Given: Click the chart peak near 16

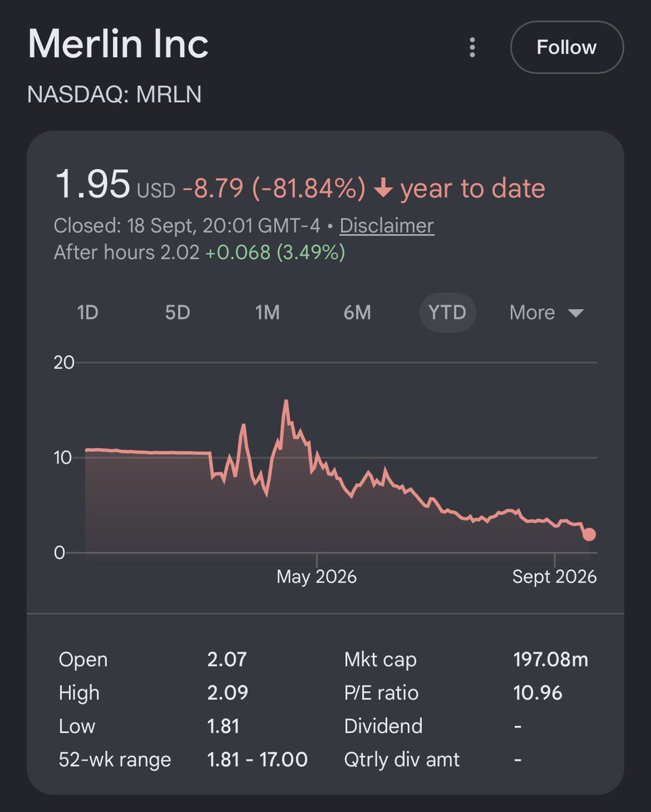Looking at the screenshot, I should point(286,401).
